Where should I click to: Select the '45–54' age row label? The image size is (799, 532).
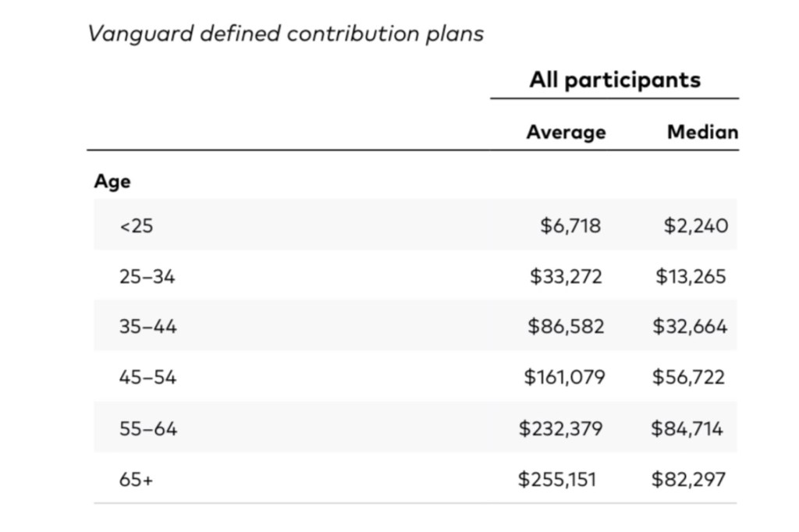147,378
